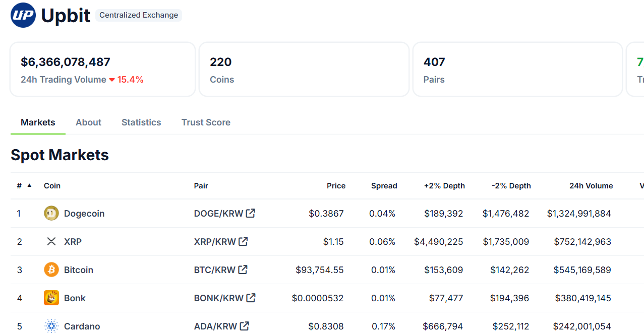This screenshot has width=644, height=335.
Task: Open external link icon beside BONK/KRW
Action: click(251, 298)
